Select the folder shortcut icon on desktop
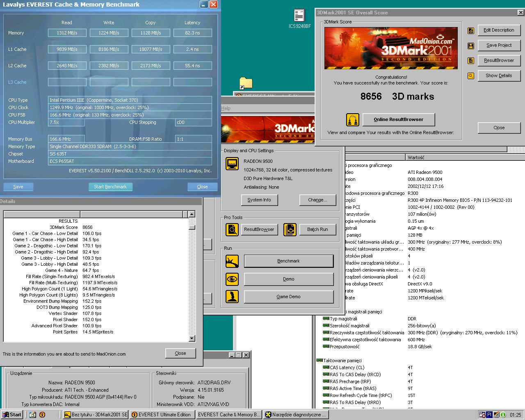The width and height of the screenshot is (525, 420). [245, 83]
